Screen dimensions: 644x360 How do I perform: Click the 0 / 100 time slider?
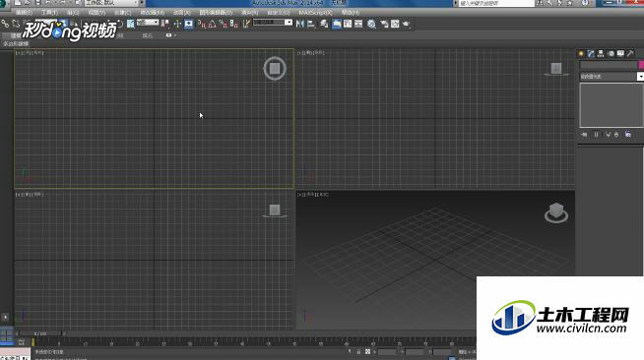pyautogui.click(x=40, y=333)
